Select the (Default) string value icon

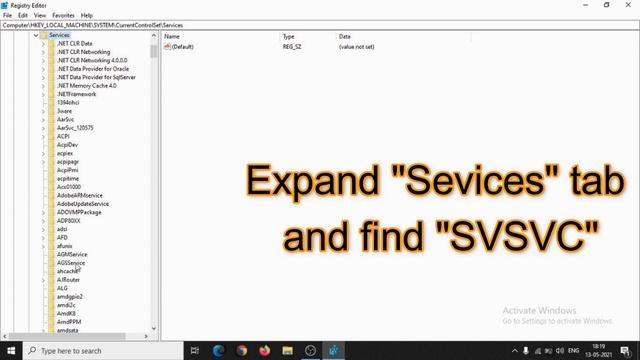(167, 47)
